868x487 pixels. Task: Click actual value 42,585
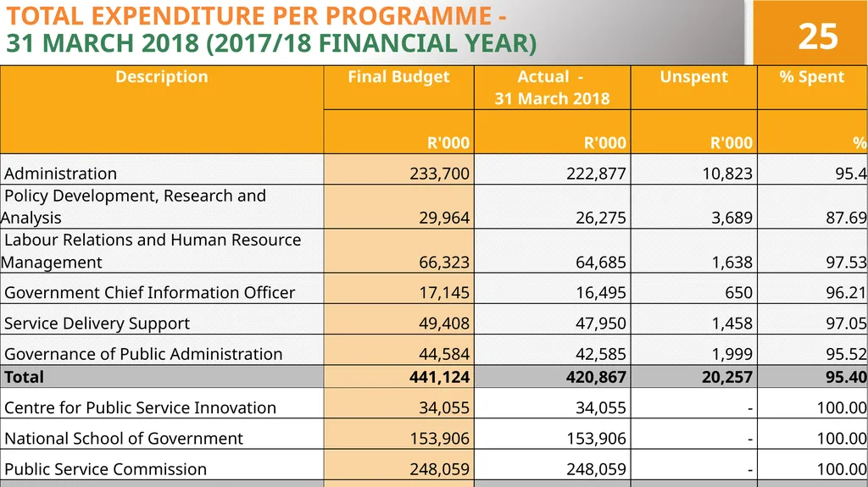[x=601, y=354]
